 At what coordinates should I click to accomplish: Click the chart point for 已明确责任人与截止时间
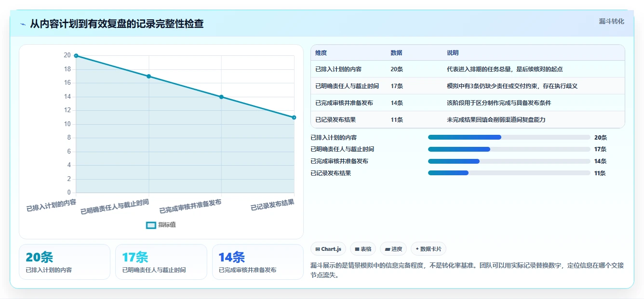click(x=149, y=76)
